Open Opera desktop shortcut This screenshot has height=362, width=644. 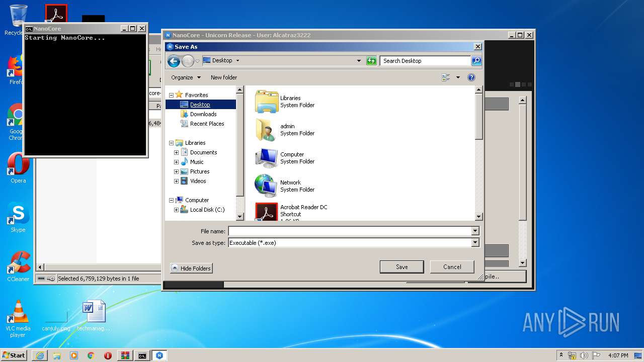[18, 168]
